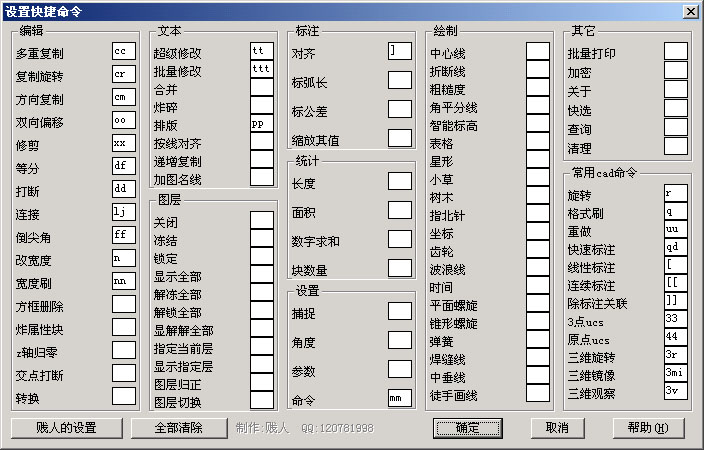
Task: Click the 排版 shortcut input box
Action: (262, 124)
